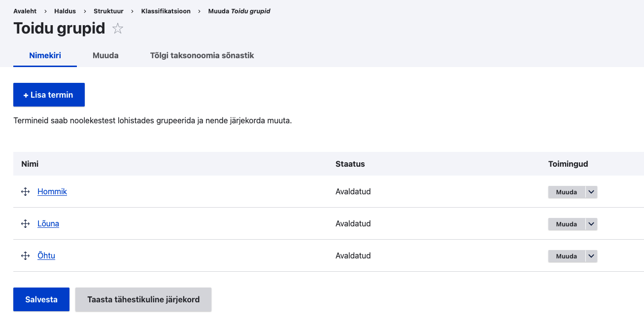Image resolution: width=644 pixels, height=326 pixels.
Task: Click the drag handle for Õhtu
Action: [26, 256]
